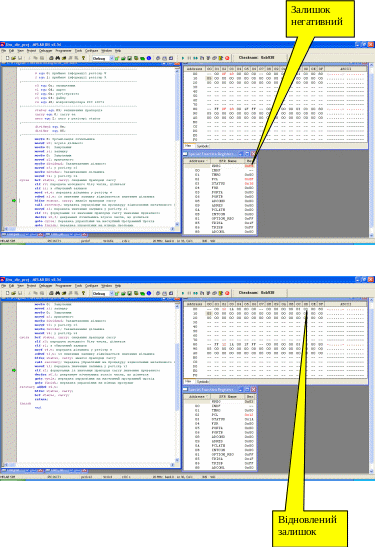Click blue info icon in upper build toolbar
The image size is (375, 547).
[x=149, y=58]
